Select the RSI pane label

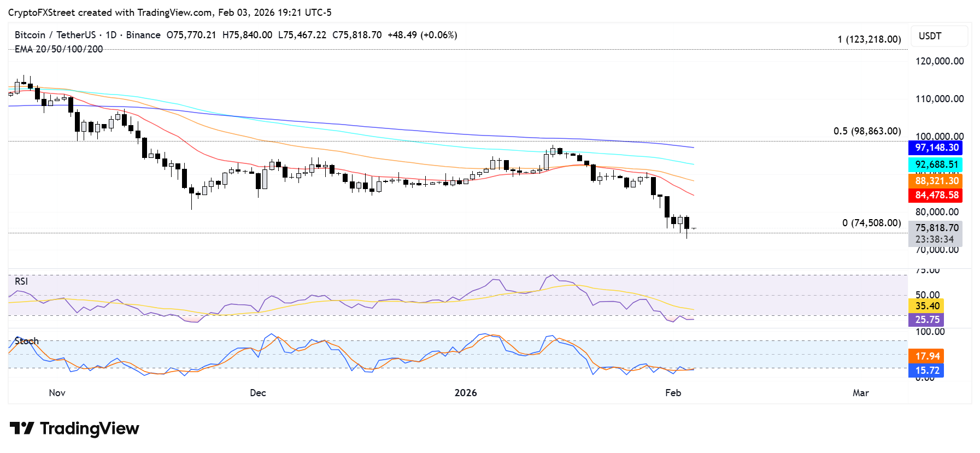click(21, 281)
